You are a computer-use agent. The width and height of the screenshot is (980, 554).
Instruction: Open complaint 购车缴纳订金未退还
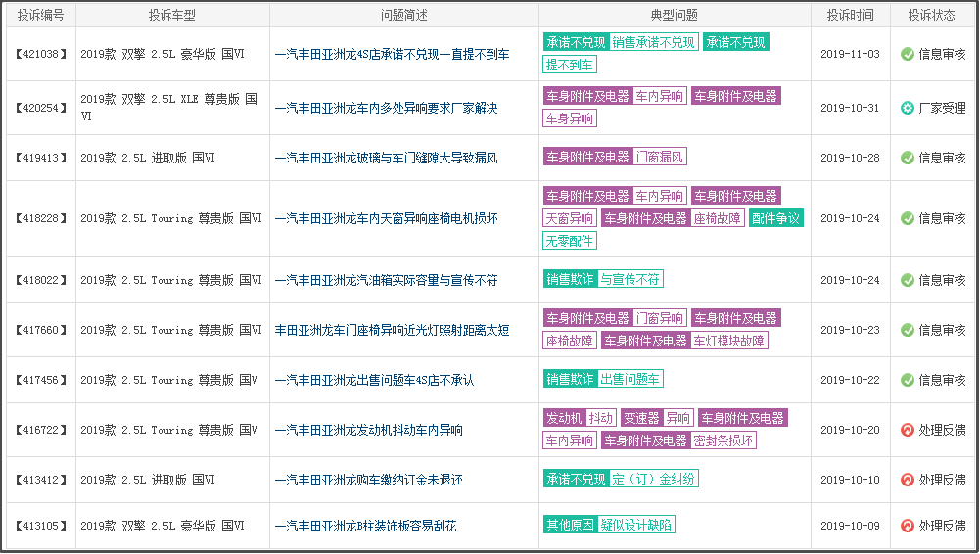coord(369,480)
